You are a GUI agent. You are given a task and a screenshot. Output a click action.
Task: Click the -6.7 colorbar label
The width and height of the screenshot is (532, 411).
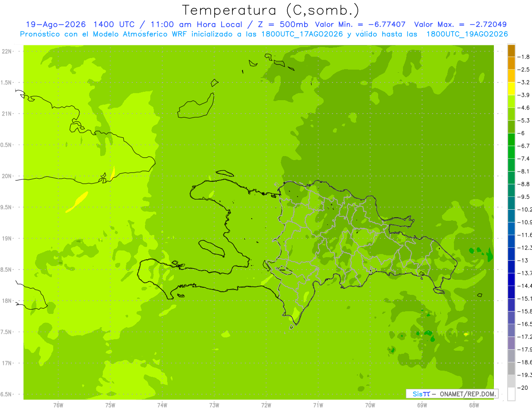[x=524, y=146]
